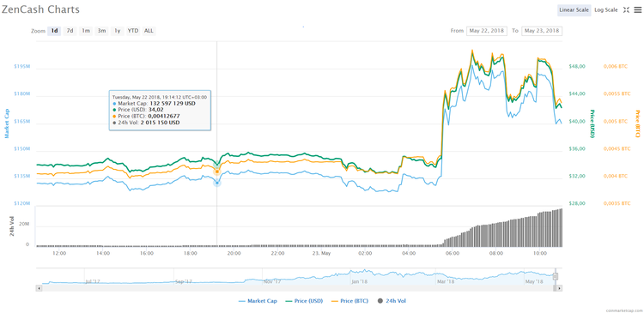Select ALL zoom range
The width and height of the screenshot is (644, 313).
pyautogui.click(x=149, y=31)
